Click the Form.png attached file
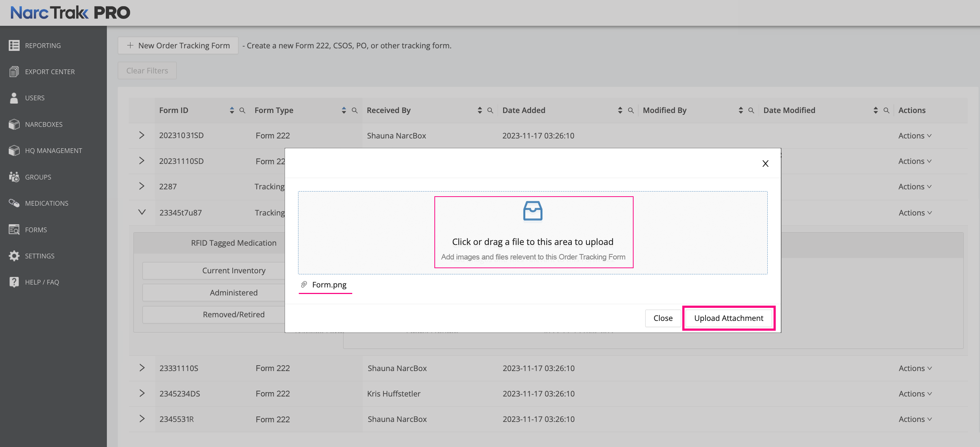 point(329,285)
